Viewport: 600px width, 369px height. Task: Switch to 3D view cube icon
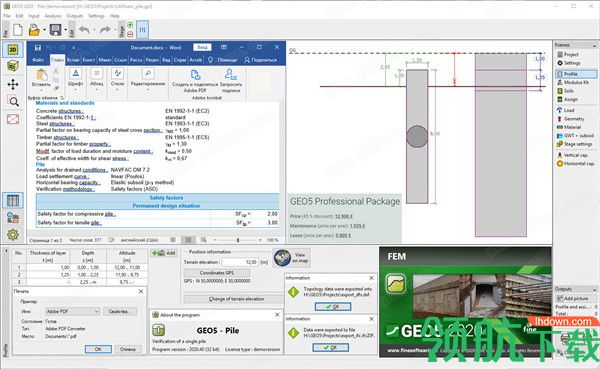[13, 66]
